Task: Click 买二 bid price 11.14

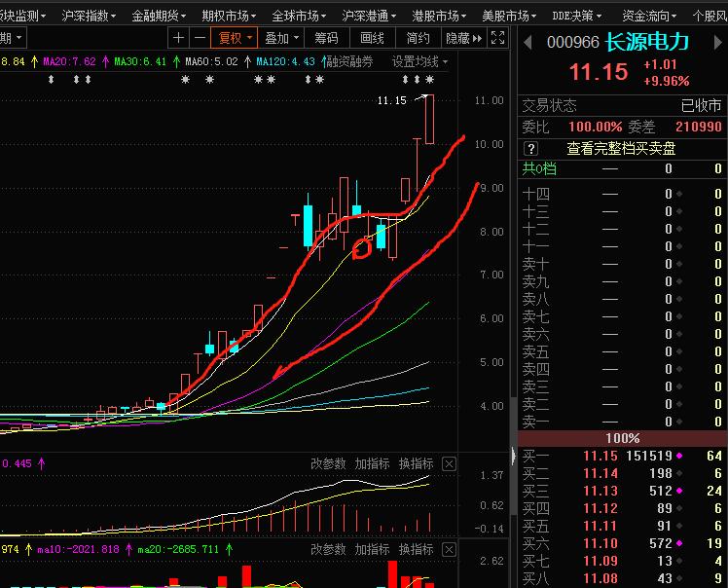Action: point(601,473)
